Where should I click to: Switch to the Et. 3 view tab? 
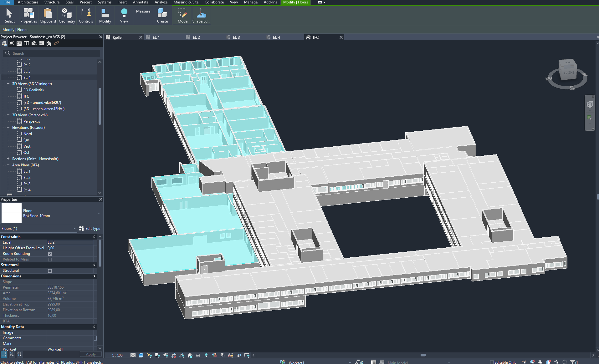coord(236,37)
